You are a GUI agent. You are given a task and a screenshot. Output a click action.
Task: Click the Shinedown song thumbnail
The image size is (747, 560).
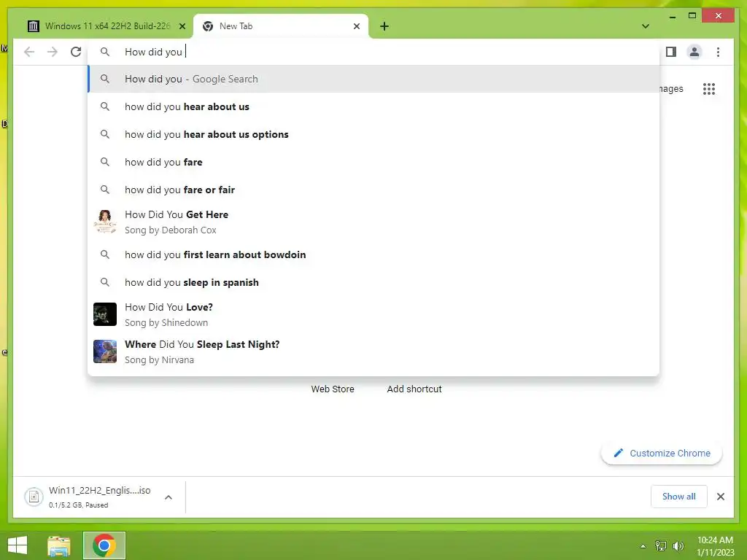(x=105, y=314)
